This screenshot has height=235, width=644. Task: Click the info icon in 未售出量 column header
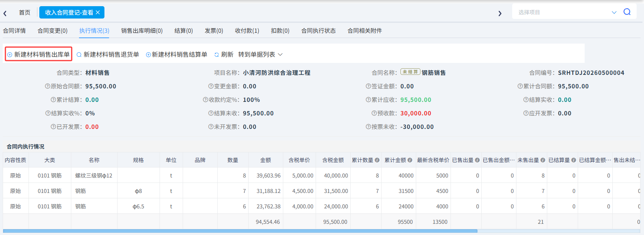click(543, 160)
